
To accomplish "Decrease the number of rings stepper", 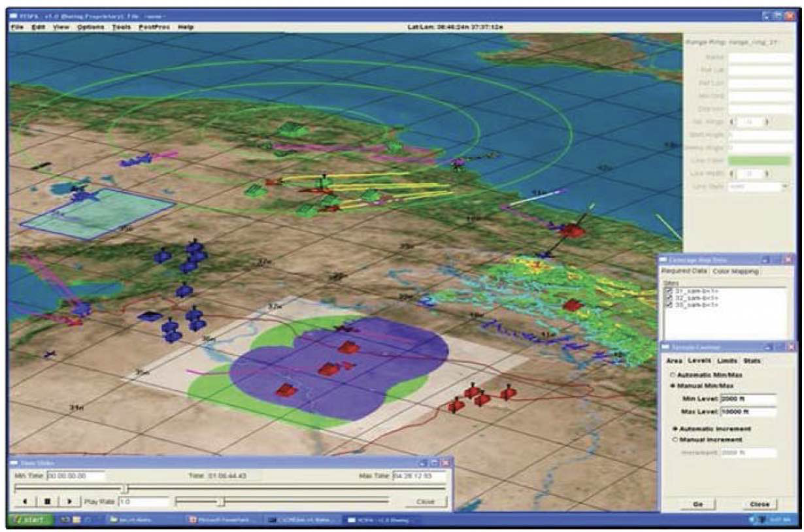I will click(x=731, y=122).
